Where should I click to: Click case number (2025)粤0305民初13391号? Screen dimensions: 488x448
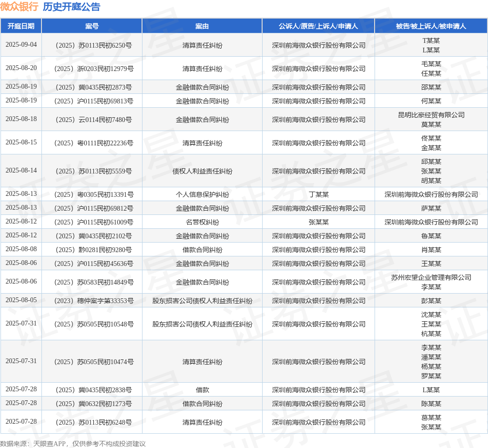pos(94,194)
